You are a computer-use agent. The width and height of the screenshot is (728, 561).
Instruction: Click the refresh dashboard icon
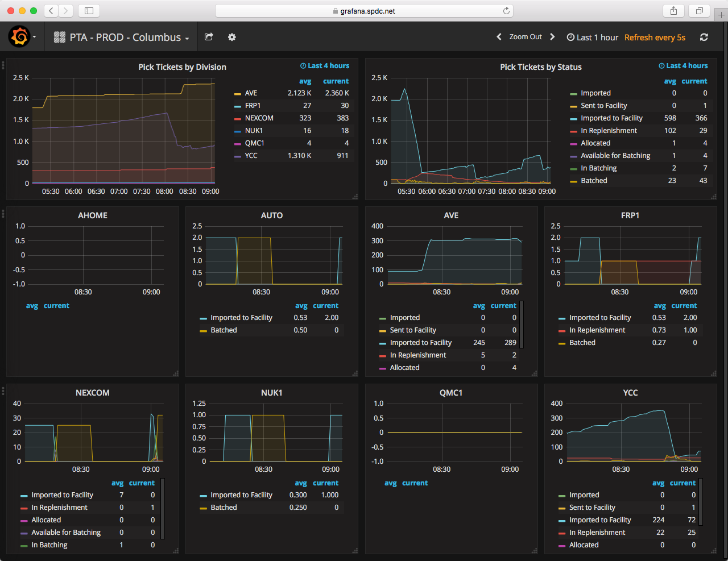point(704,37)
